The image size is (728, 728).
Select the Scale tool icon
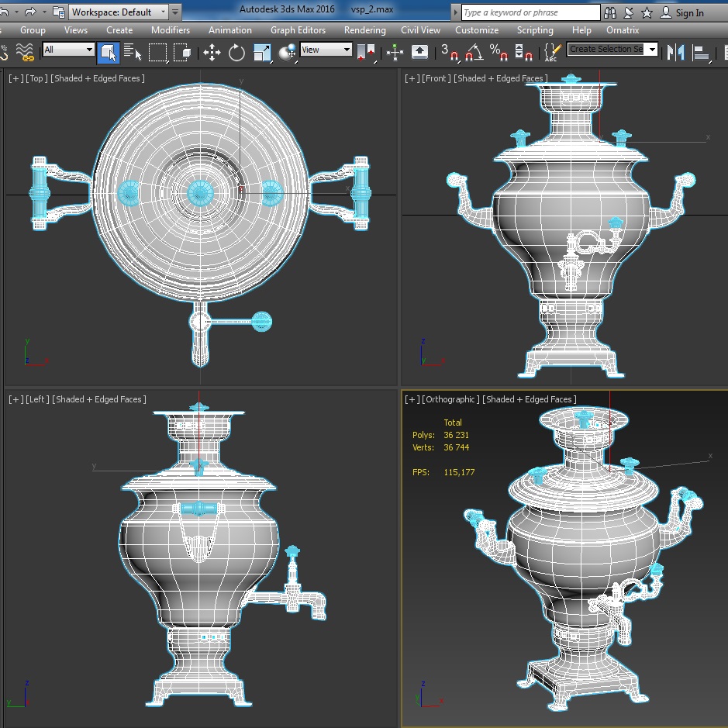coord(263,52)
